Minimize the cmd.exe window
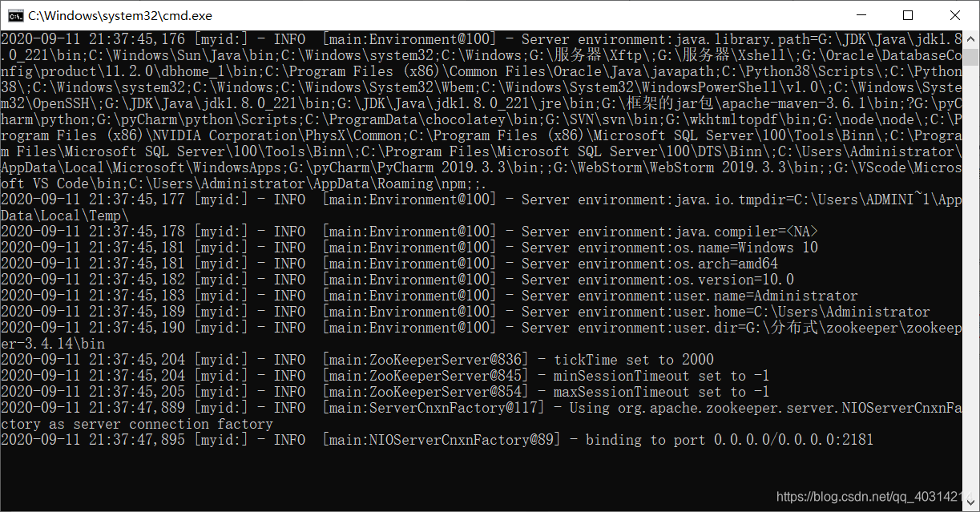The image size is (980, 512). coord(861,15)
